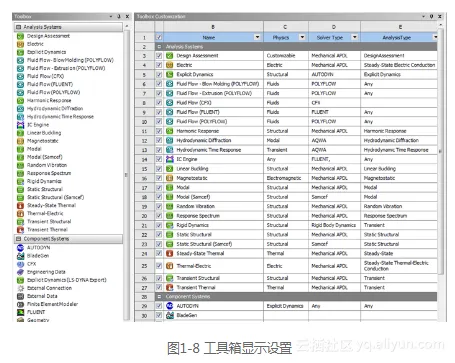Select External Connection icon in Toolbox
Screen dimensions: 455x363
[20, 288]
